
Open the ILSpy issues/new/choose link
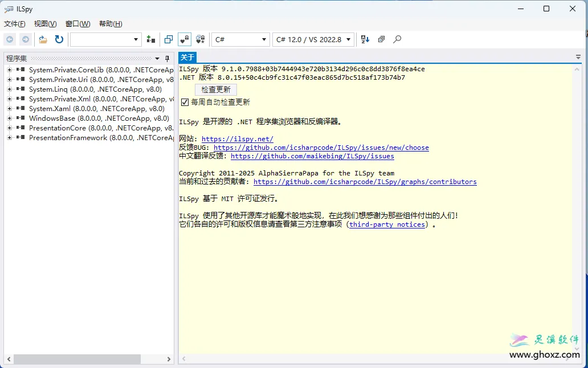321,148
